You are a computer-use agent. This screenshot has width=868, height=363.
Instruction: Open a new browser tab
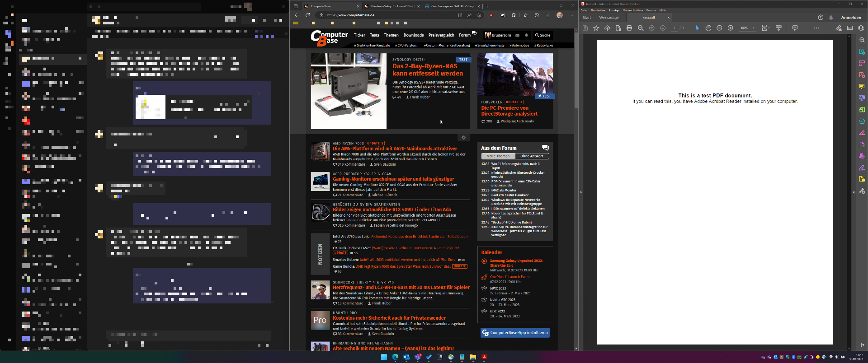pos(487,6)
